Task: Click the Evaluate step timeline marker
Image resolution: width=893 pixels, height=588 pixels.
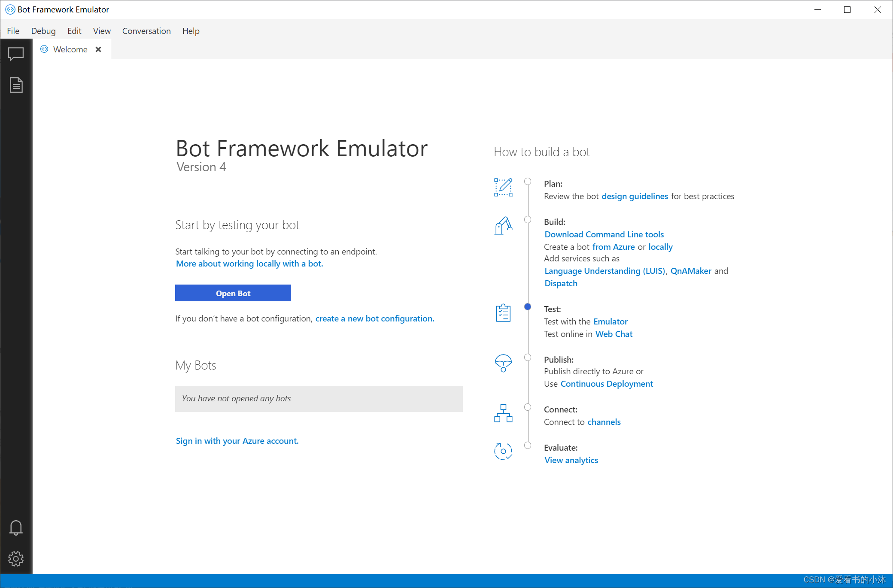Action: click(528, 446)
